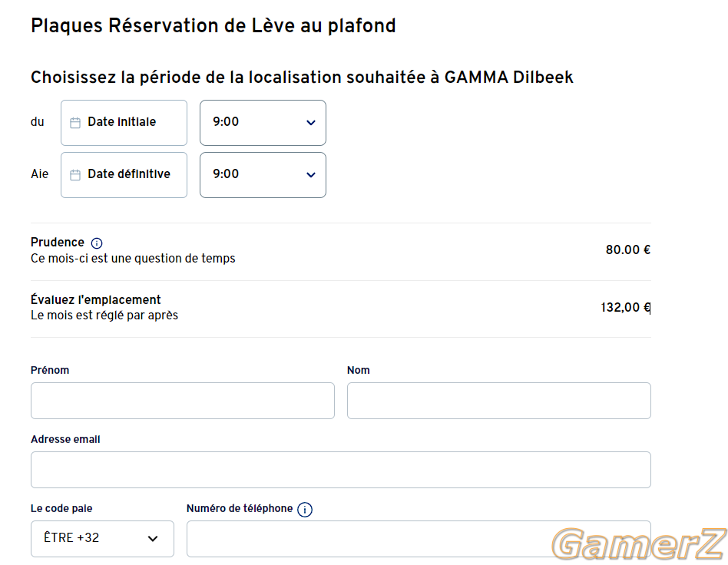Open the end time 9:00 dropdown
The width and height of the screenshot is (728, 565).
263,175
